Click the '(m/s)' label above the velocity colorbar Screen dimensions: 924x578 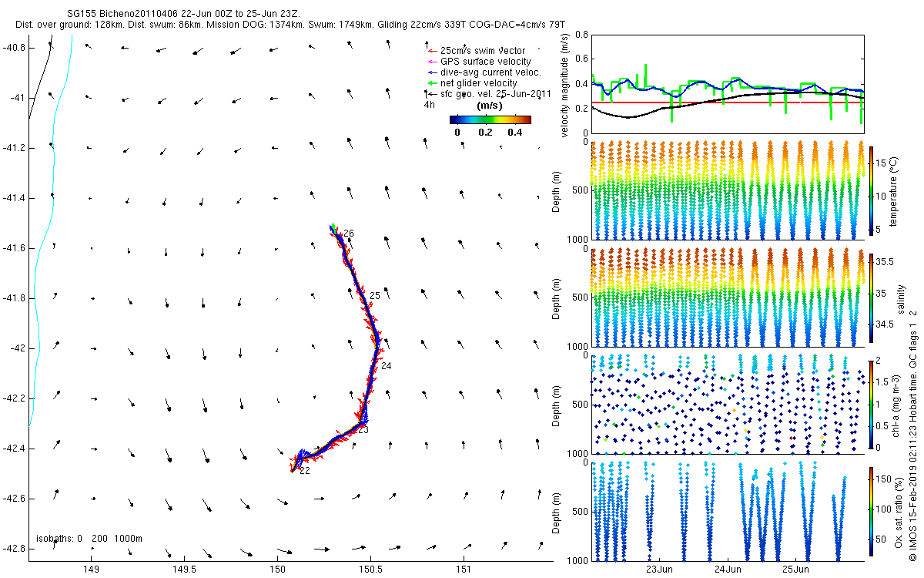pos(490,105)
